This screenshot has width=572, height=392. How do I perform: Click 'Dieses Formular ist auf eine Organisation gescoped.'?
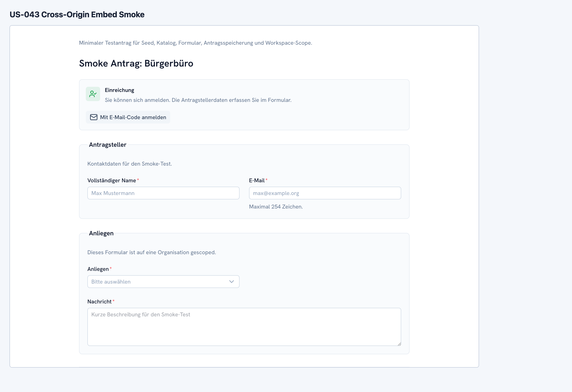click(x=152, y=252)
